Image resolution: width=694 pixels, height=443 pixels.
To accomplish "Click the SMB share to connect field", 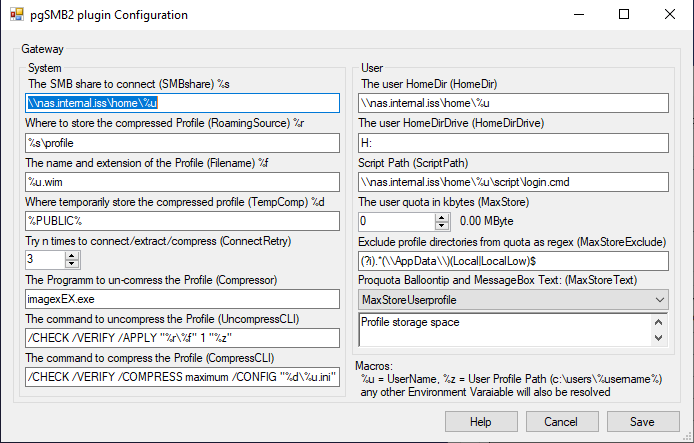I will click(x=182, y=103).
